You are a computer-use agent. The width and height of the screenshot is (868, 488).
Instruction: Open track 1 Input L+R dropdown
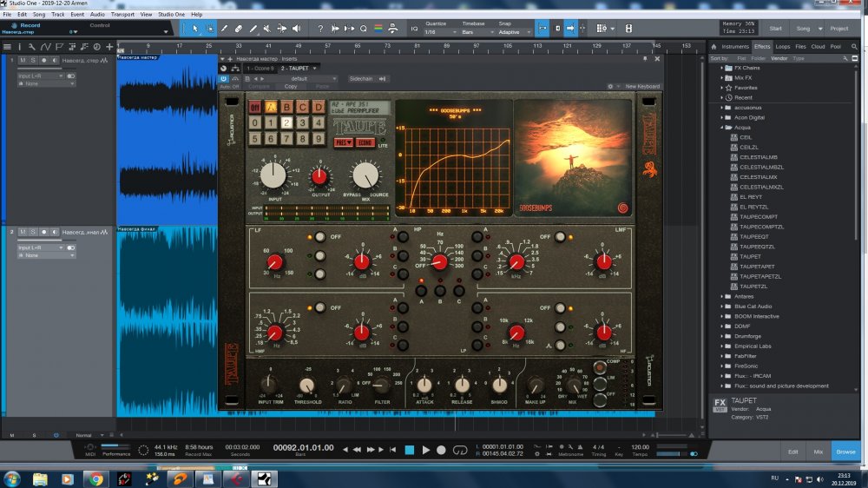coord(40,76)
